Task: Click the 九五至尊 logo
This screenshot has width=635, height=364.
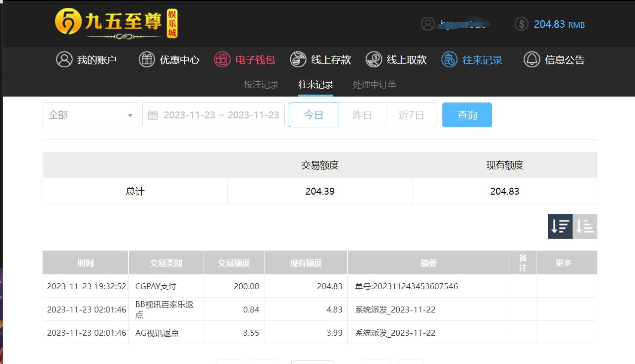Action: point(116,24)
